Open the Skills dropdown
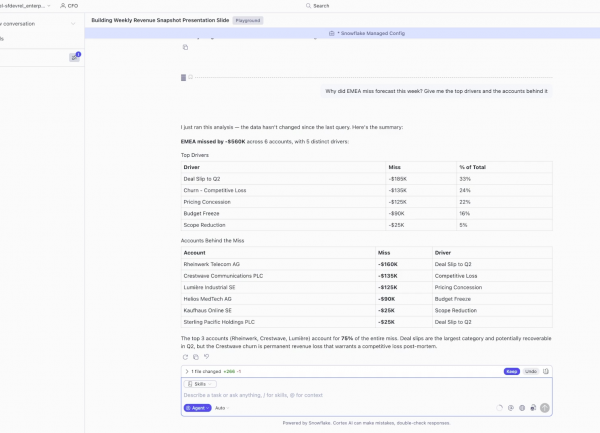600x433 pixels. 200,384
